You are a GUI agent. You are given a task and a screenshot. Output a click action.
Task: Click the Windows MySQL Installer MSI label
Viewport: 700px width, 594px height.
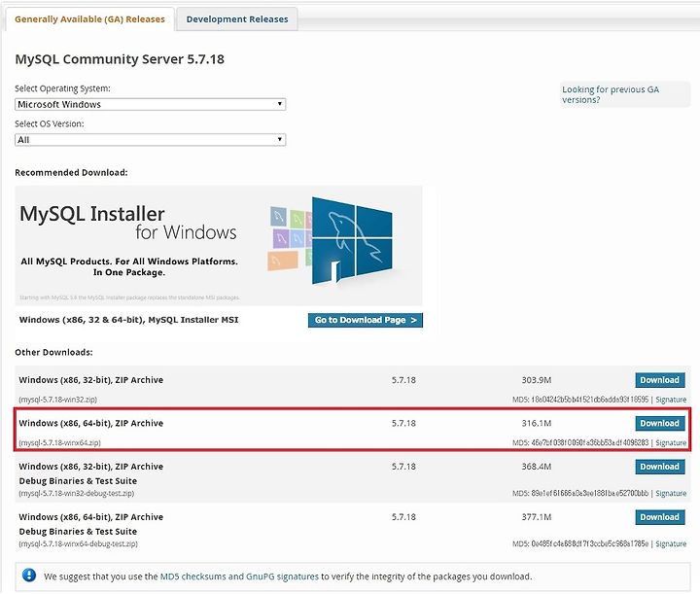tap(128, 320)
